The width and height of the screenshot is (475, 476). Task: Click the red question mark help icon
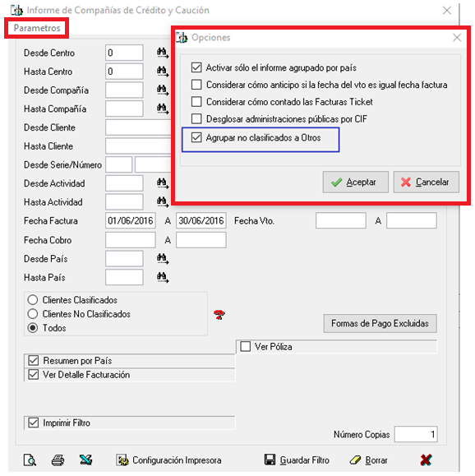click(219, 315)
